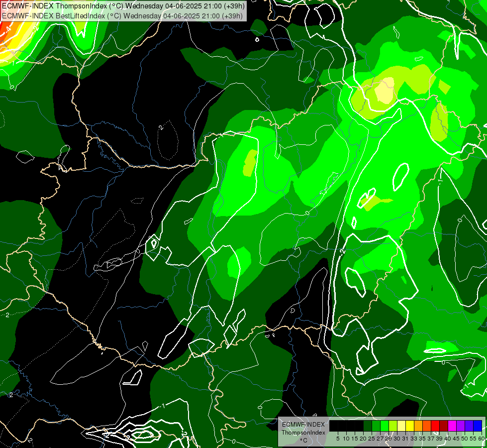
Task: Click the legend tick label 37
Action: click(x=431, y=439)
